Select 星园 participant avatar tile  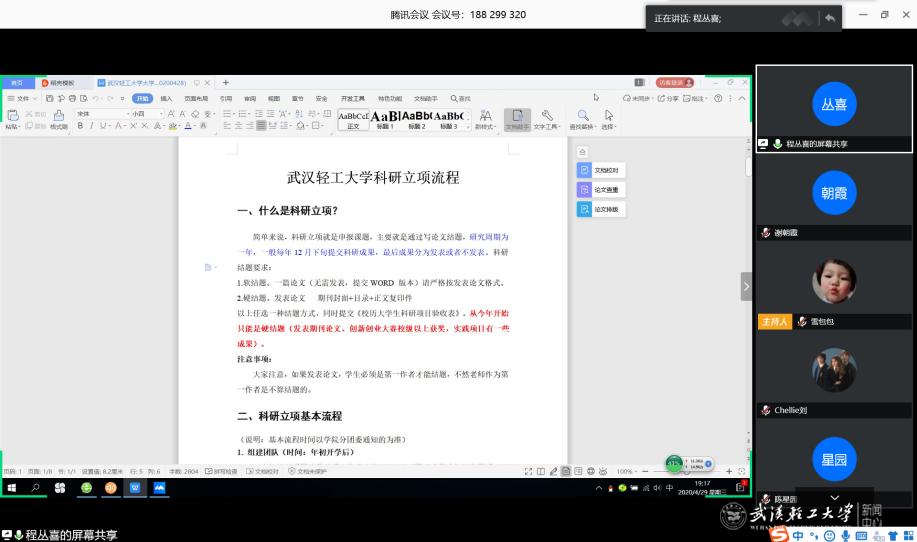[834, 460]
